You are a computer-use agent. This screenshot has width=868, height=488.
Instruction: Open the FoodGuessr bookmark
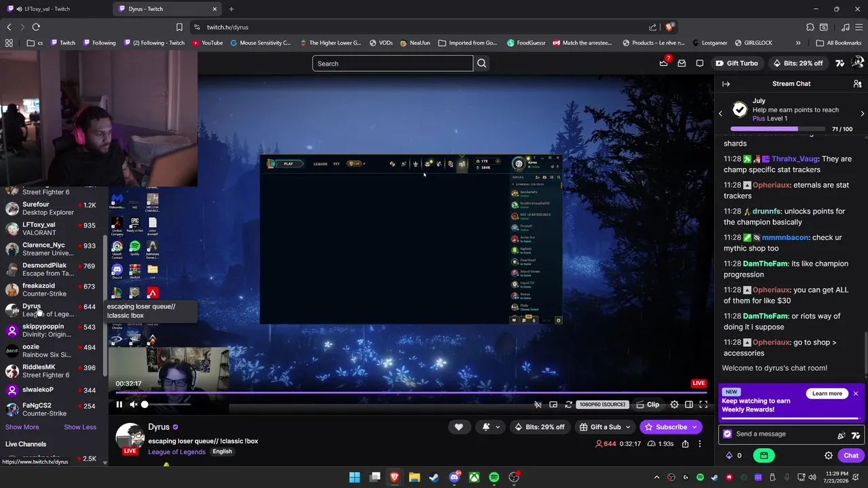pos(526,43)
